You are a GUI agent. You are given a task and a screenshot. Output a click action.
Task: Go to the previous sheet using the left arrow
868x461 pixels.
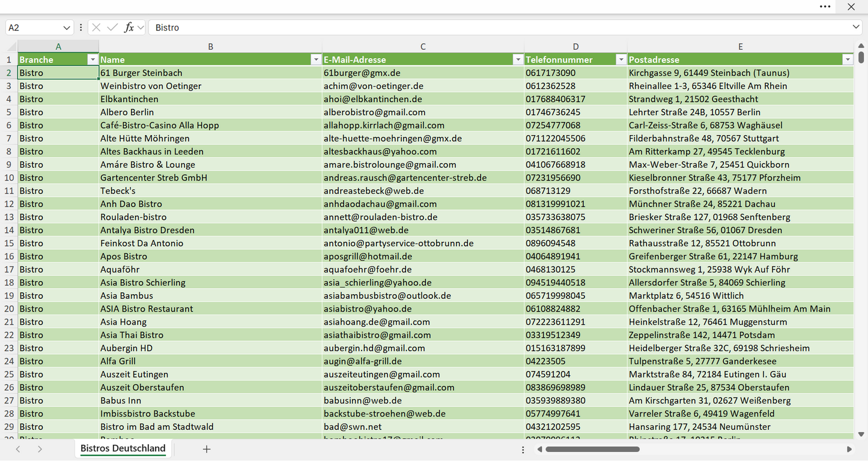click(x=18, y=449)
